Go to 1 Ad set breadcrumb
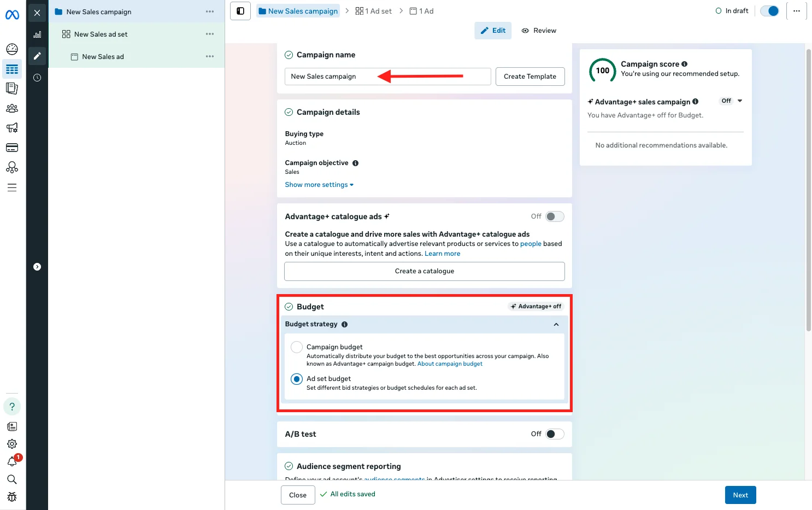Screen dimensions: 812x510 (374, 11)
